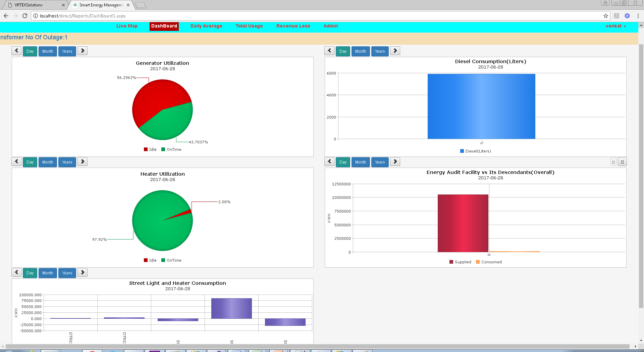Toggle Supplied series in Energy Audit legend
This screenshot has height=352, width=644.
pyautogui.click(x=460, y=262)
